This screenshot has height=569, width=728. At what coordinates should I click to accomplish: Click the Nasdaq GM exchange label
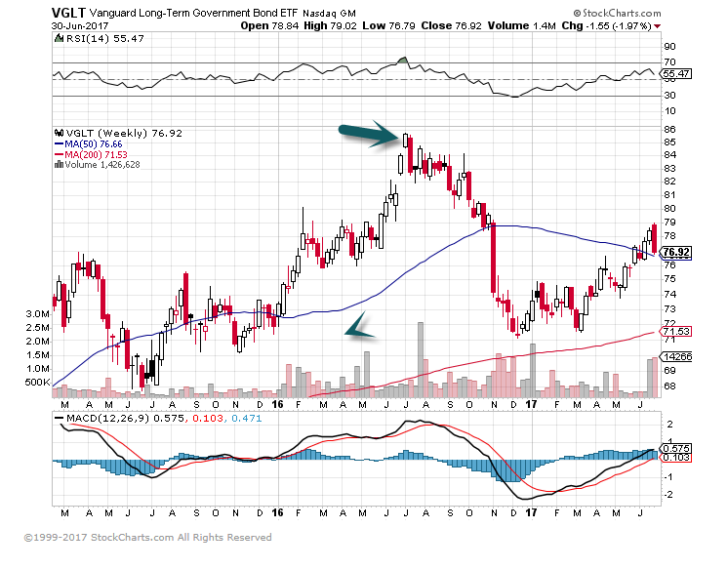[329, 14]
